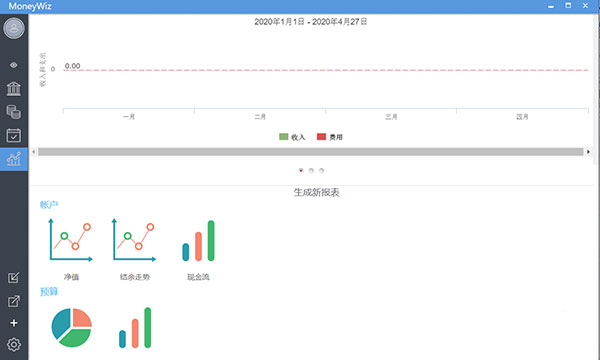Click the 三月 axis label
600x360 pixels.
tap(391, 117)
